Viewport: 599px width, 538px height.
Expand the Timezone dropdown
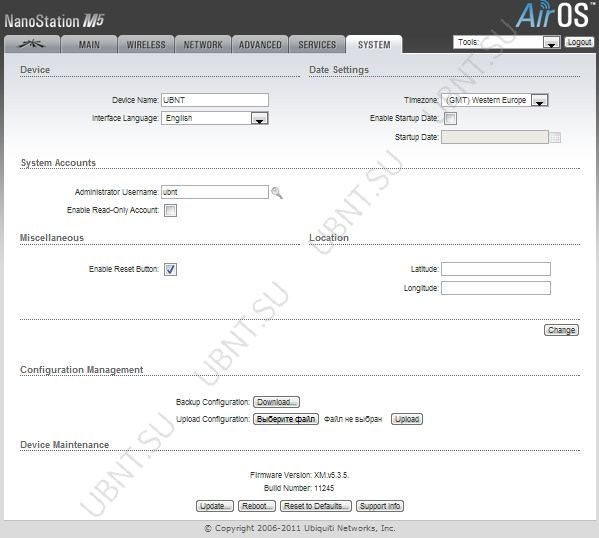click(495, 100)
